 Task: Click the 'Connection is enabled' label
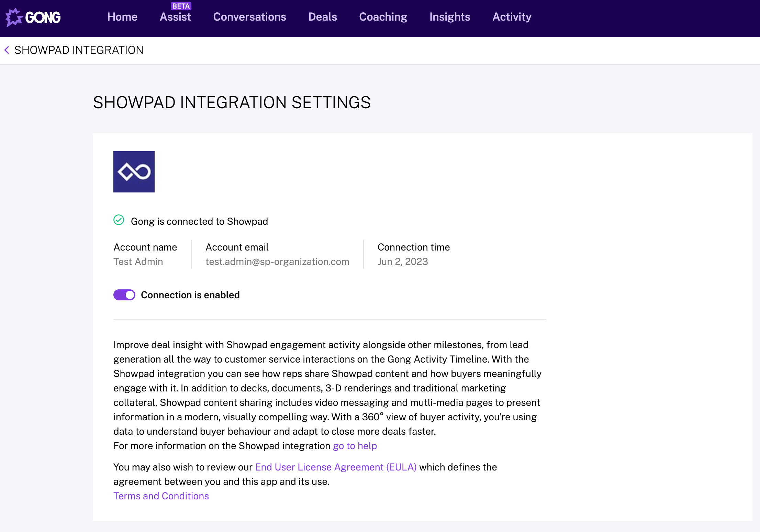click(x=190, y=295)
